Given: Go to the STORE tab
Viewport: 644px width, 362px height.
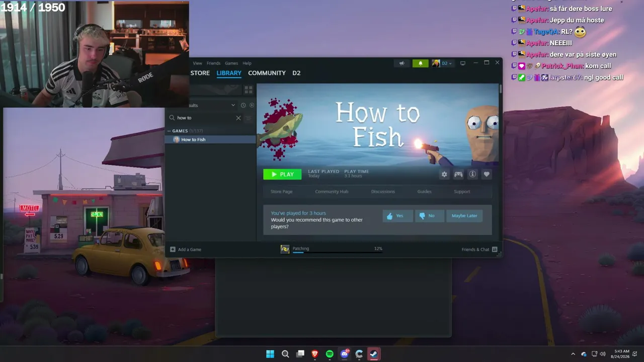Looking at the screenshot, I should [x=200, y=73].
